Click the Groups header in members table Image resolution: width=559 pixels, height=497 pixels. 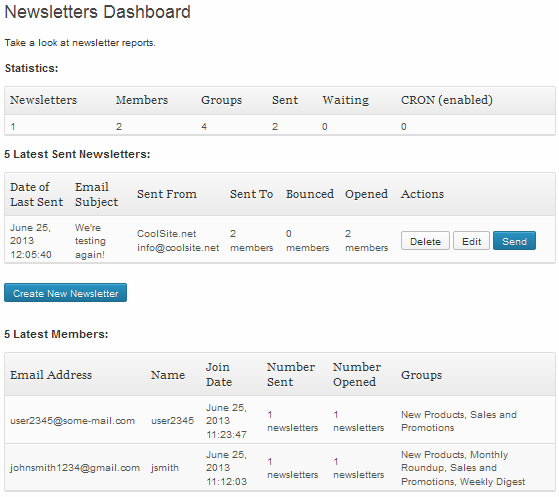pos(421,375)
